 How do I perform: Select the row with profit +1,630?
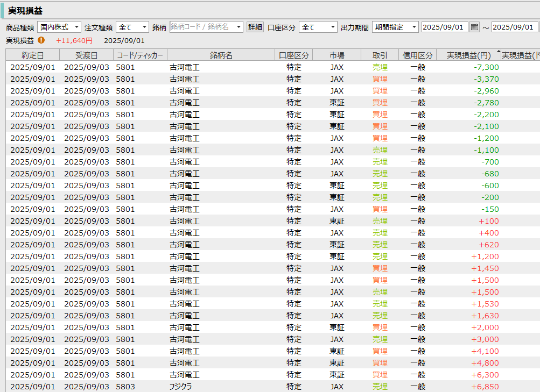pos(273,316)
